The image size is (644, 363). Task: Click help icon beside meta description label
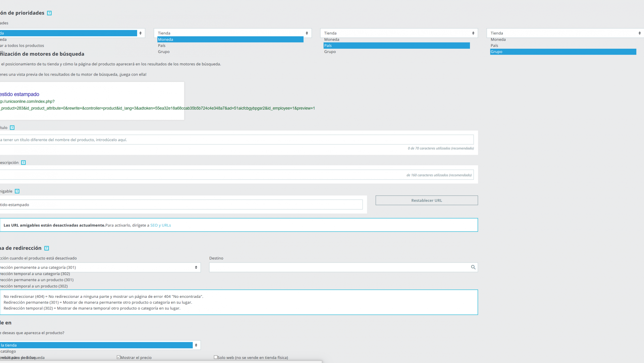click(23, 163)
